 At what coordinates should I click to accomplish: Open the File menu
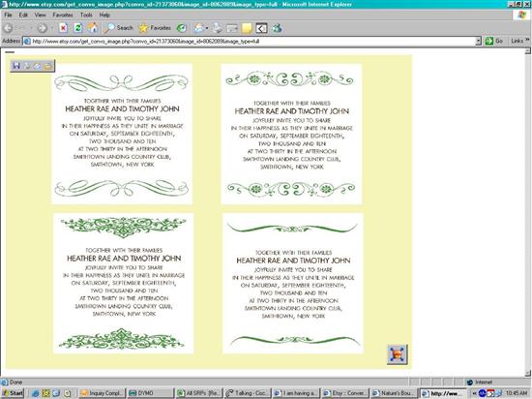pyautogui.click(x=8, y=15)
